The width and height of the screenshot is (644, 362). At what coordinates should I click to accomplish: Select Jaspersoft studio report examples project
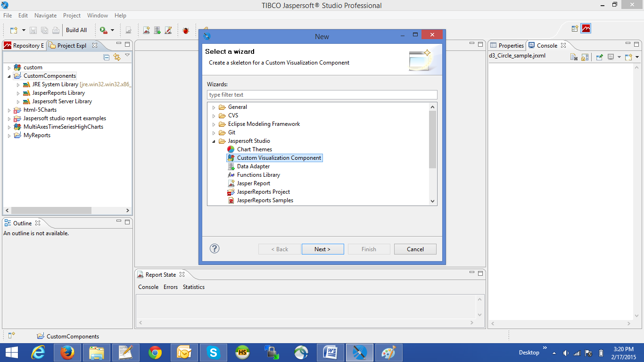[65, 118]
